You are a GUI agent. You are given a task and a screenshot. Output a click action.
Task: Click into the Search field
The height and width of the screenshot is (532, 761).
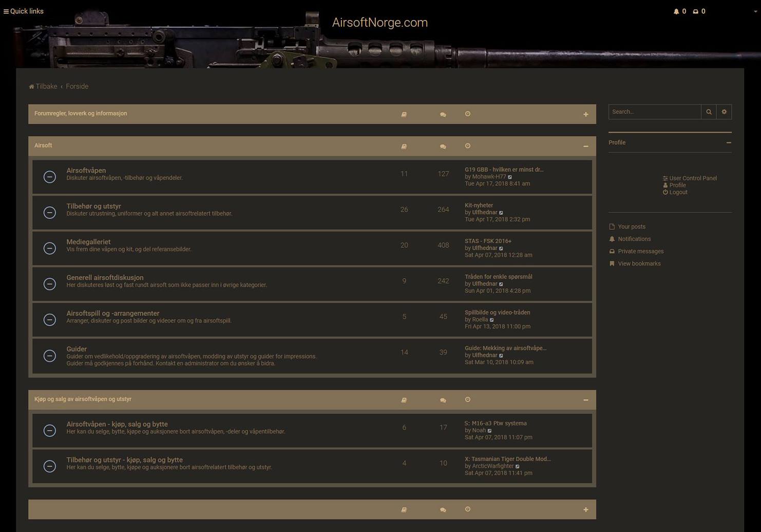tap(655, 112)
